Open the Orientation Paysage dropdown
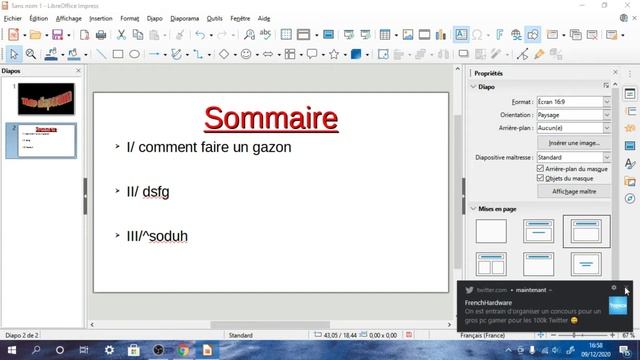 (x=607, y=115)
